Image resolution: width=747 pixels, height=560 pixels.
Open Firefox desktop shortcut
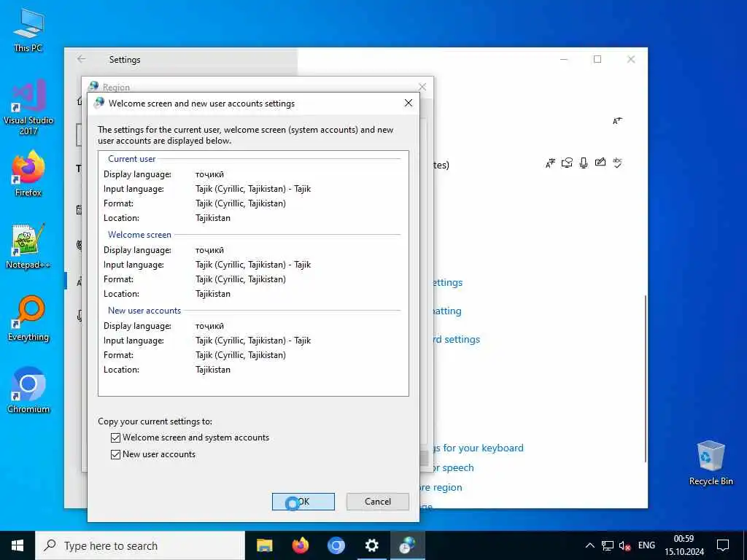[28, 174]
